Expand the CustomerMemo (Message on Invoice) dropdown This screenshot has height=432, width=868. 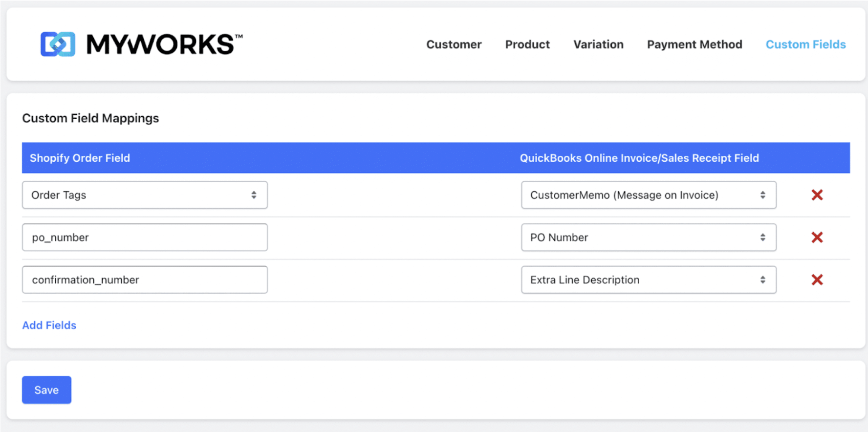click(648, 195)
